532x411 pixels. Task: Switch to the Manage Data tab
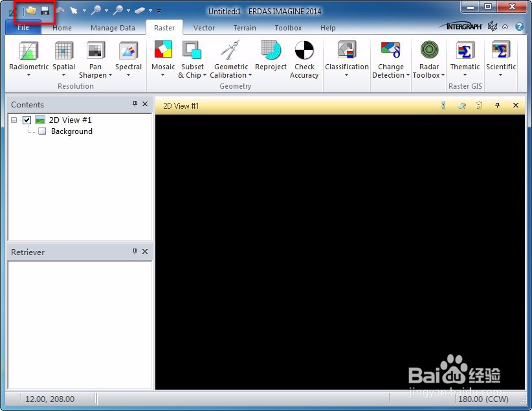tap(113, 28)
